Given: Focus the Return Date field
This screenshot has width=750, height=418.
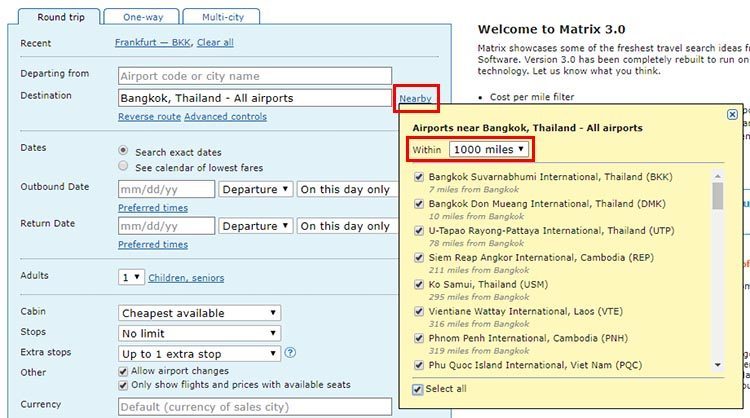Looking at the screenshot, I should point(166,226).
